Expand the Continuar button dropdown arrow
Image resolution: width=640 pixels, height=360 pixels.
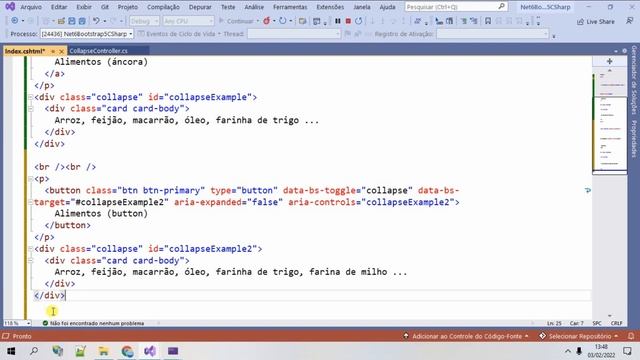tap(258, 21)
